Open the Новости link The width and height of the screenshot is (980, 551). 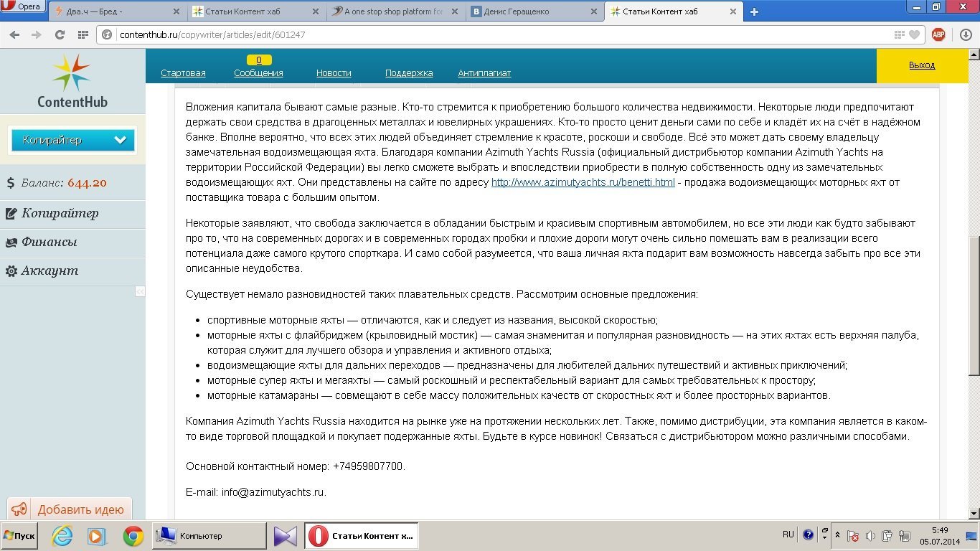tap(334, 73)
